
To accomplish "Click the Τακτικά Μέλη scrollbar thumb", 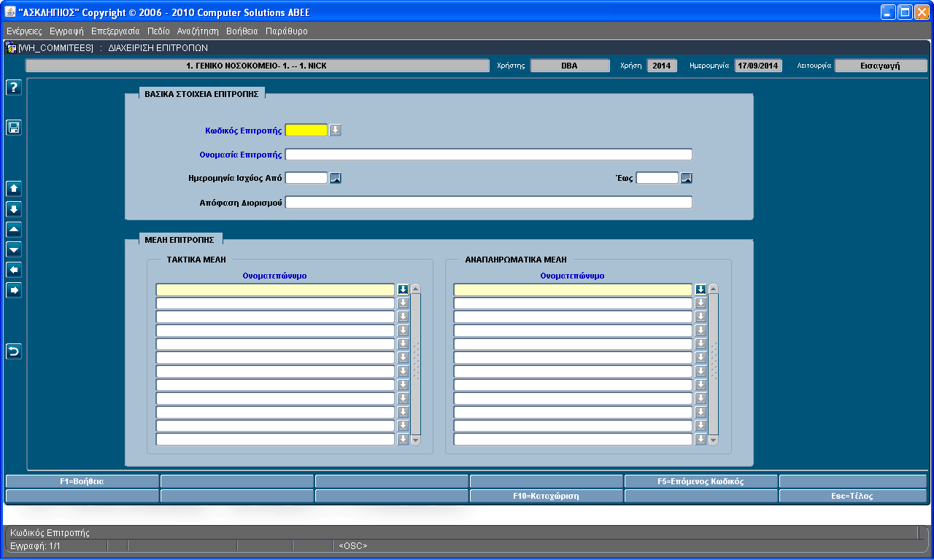I will 416,364.
